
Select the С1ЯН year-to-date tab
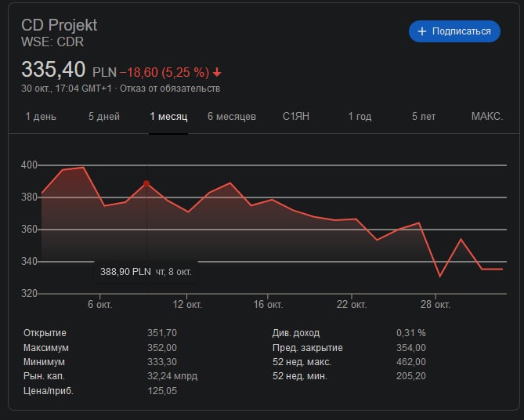pos(296,117)
